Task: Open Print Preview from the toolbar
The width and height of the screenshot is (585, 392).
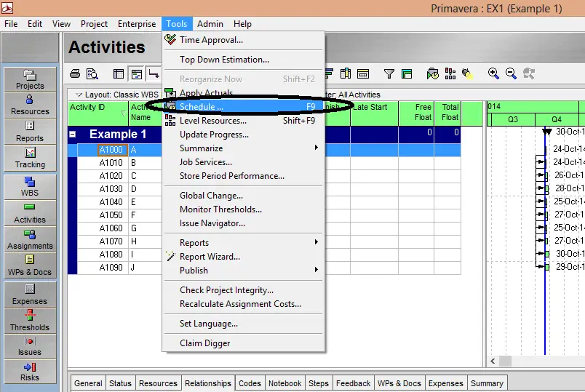Action: tap(92, 73)
